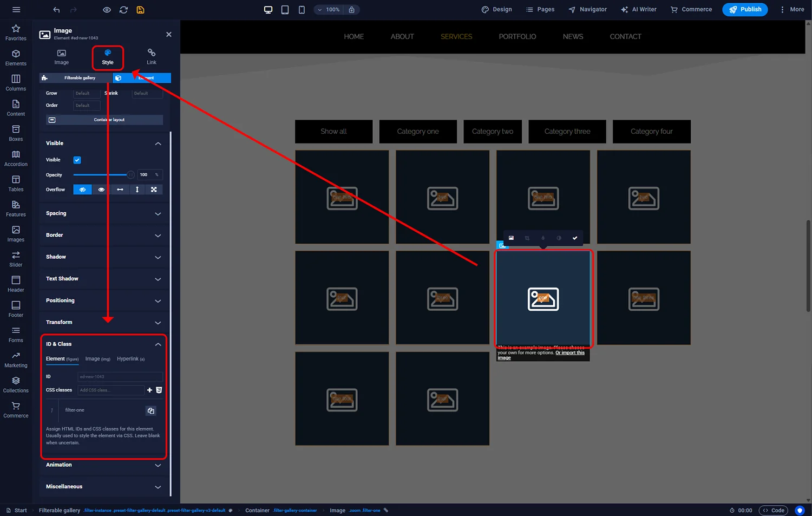Click the 'Or import this image' link
This screenshot has height=516, width=812.
[x=569, y=352]
